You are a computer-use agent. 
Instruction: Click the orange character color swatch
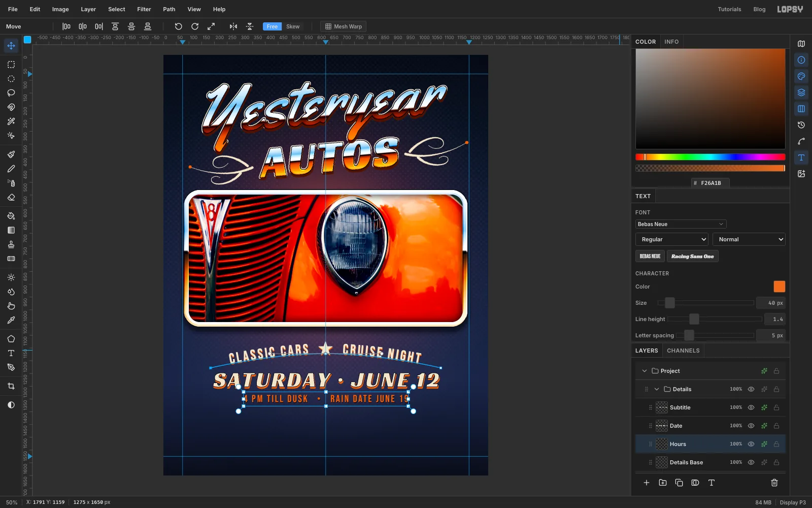coord(779,287)
